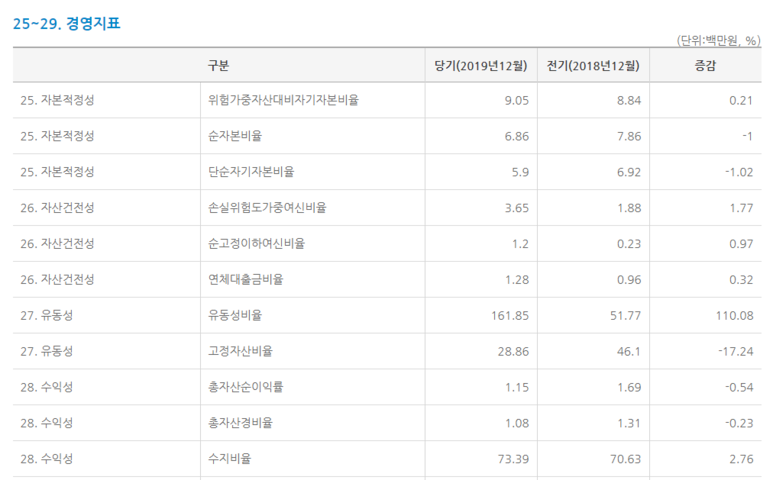773x480 pixels.
Task: Click the prior value 0.96
Action: (629, 280)
